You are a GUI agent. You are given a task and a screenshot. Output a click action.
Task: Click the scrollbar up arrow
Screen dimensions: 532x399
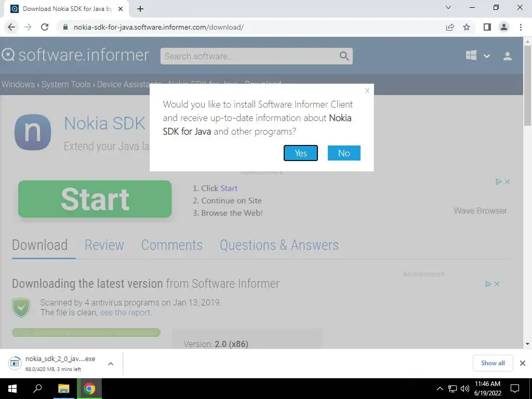(527, 42)
